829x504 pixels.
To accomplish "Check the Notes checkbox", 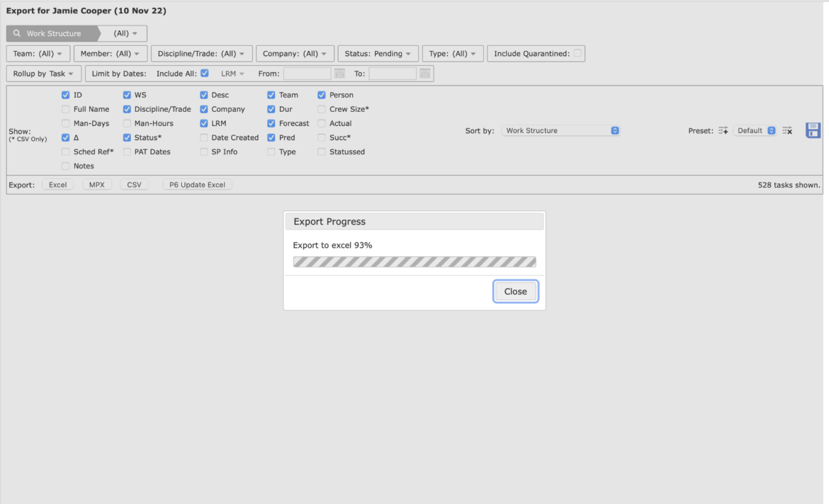I will tap(66, 166).
